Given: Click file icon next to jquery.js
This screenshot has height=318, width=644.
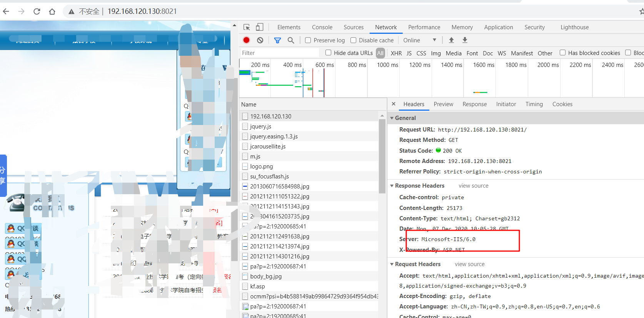Looking at the screenshot, I should tap(245, 126).
